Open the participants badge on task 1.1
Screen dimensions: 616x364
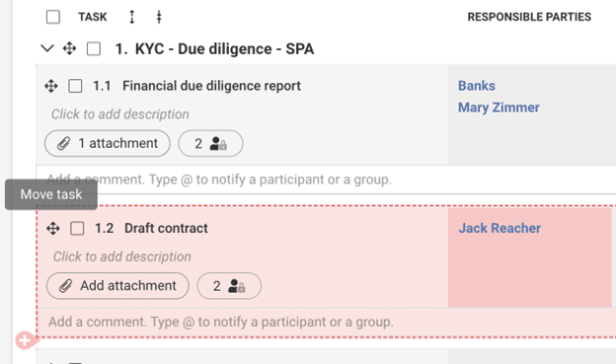(210, 143)
